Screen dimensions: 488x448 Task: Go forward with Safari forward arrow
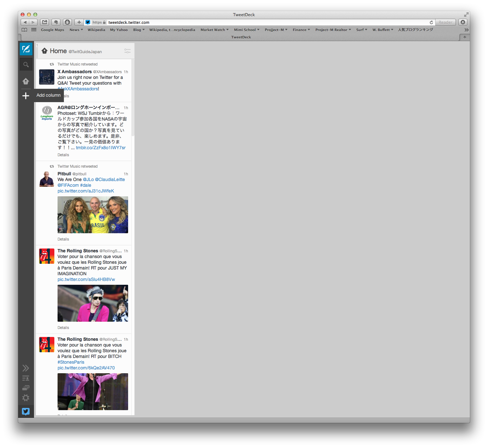coord(33,22)
